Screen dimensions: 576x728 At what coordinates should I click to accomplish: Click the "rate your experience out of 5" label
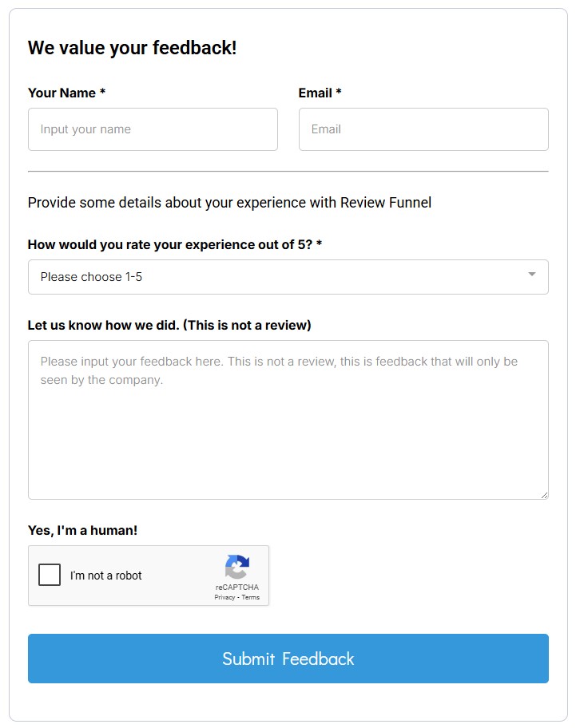pyautogui.click(x=174, y=244)
